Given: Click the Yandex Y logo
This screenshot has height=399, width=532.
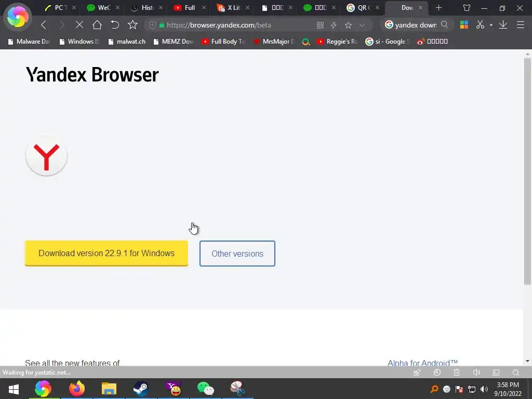Looking at the screenshot, I should pos(46,155).
